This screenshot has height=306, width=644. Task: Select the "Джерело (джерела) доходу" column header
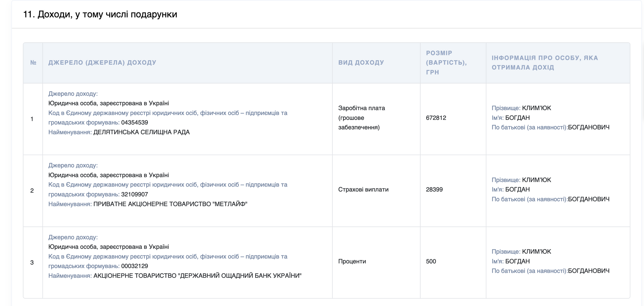click(102, 63)
